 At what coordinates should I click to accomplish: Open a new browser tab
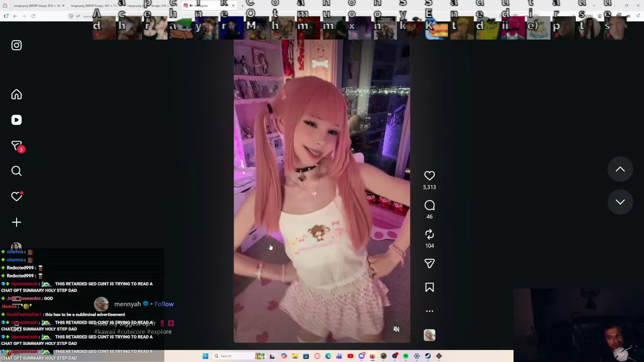click(x=243, y=6)
